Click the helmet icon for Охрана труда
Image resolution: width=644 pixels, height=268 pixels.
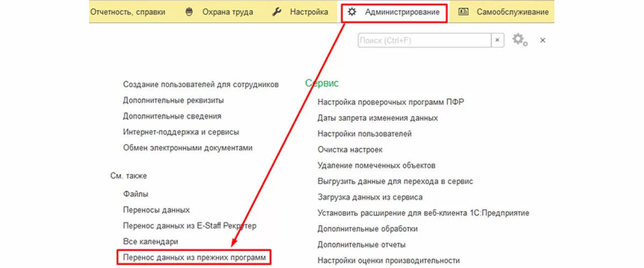(189, 12)
